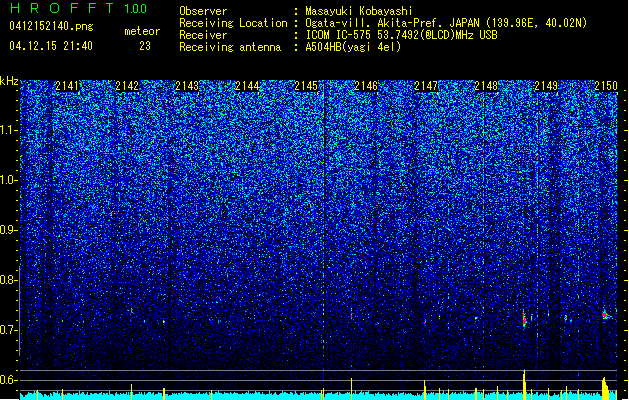This screenshot has width=629, height=400.
Task: Click the ICOM IC-575 receiver text
Action: [401, 35]
